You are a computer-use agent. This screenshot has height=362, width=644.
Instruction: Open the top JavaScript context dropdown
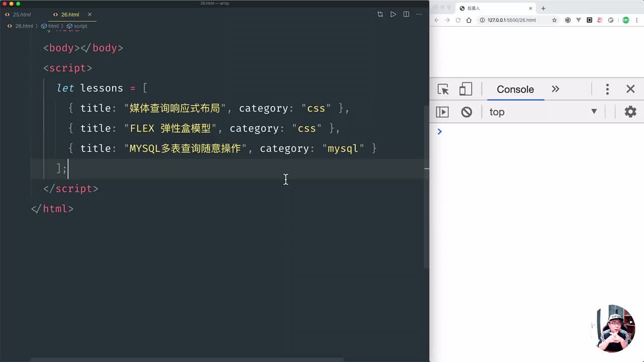pyautogui.click(x=543, y=112)
